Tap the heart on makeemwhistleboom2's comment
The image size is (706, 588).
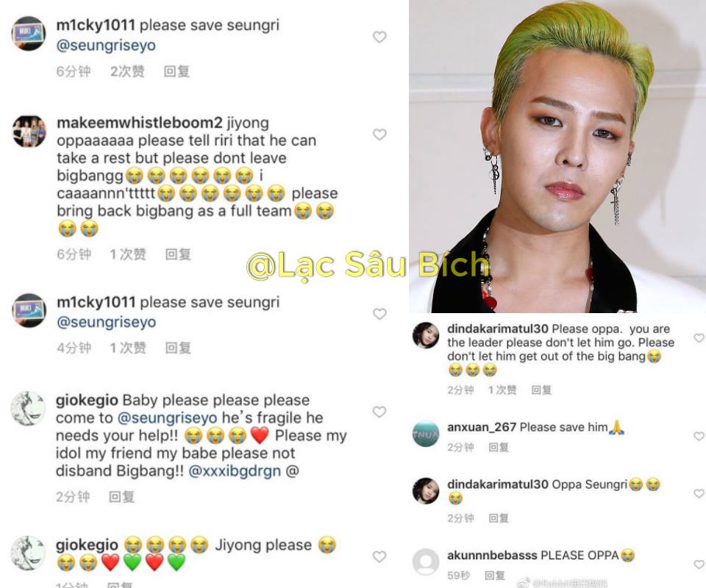tap(379, 135)
